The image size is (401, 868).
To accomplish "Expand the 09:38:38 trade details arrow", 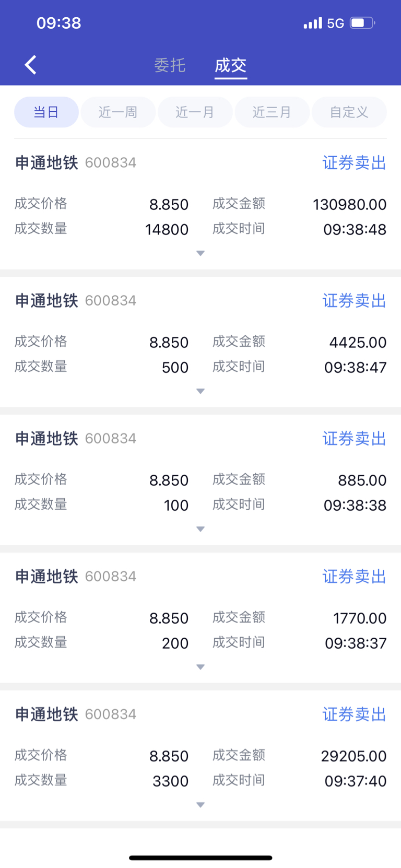I will click(200, 529).
